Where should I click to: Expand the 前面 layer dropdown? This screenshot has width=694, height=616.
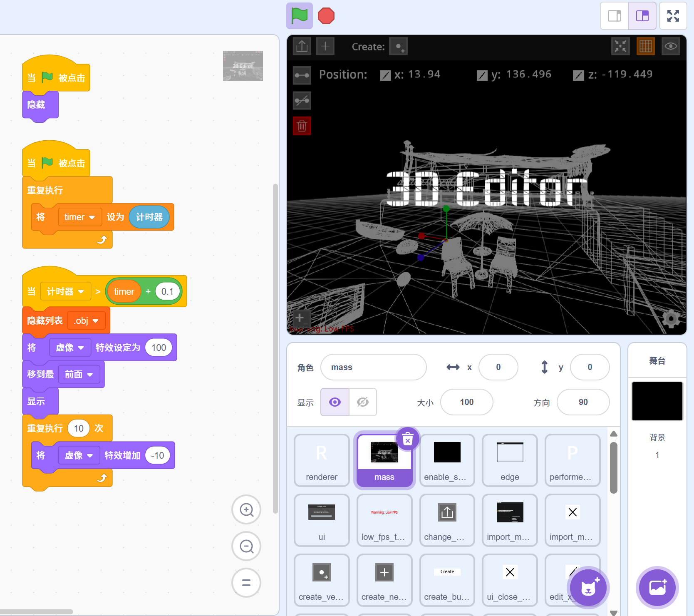click(90, 375)
